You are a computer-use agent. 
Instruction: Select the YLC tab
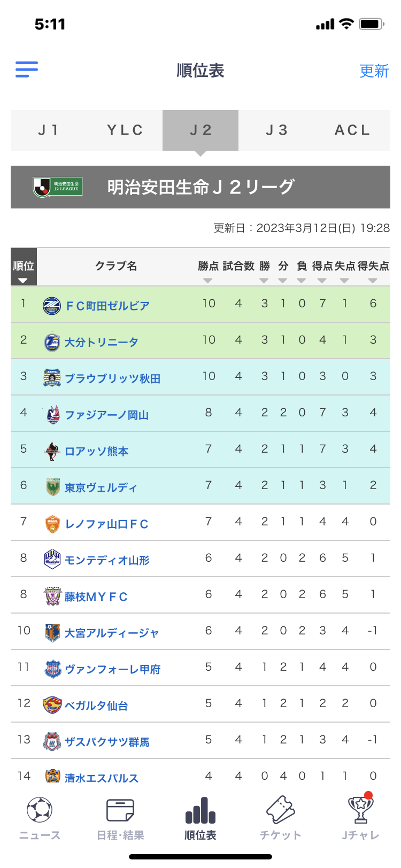(125, 130)
